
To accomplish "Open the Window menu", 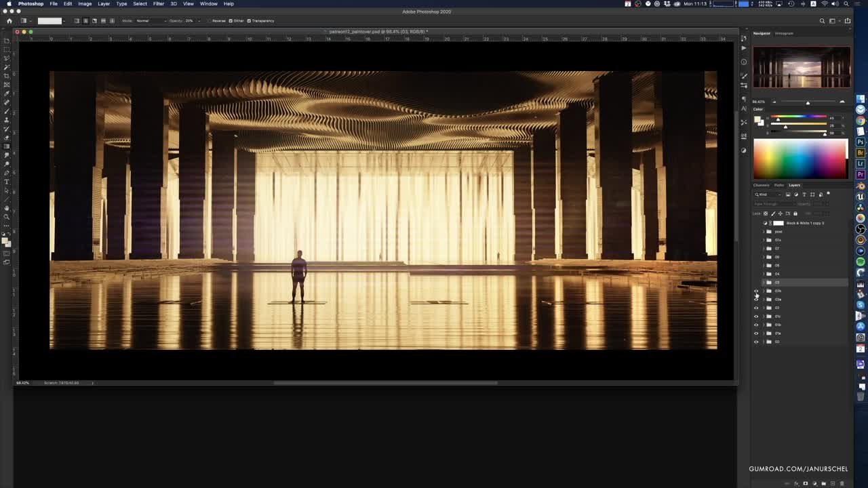I will [x=208, y=3].
